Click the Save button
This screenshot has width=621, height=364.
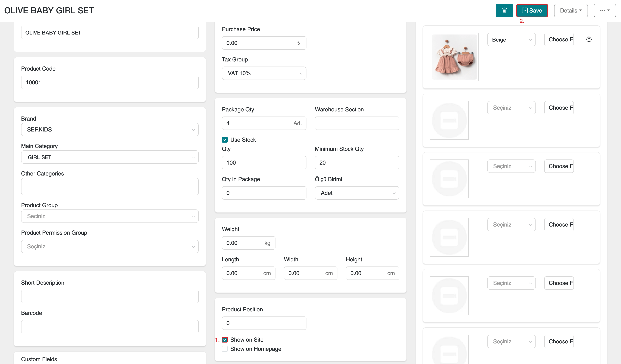tap(532, 11)
